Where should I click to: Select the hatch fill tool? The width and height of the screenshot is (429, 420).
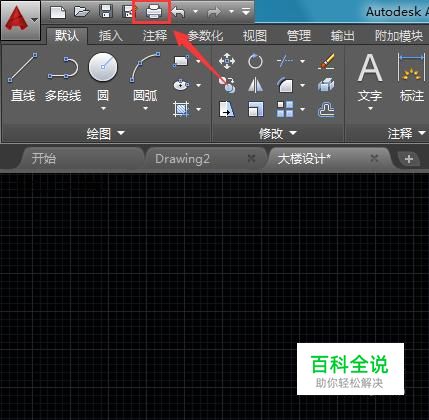(181, 109)
